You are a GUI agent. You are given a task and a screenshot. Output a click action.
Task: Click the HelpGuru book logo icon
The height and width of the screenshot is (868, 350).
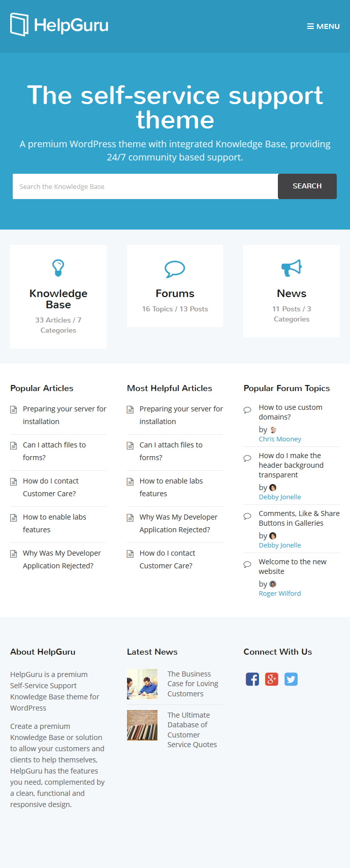[x=20, y=24]
